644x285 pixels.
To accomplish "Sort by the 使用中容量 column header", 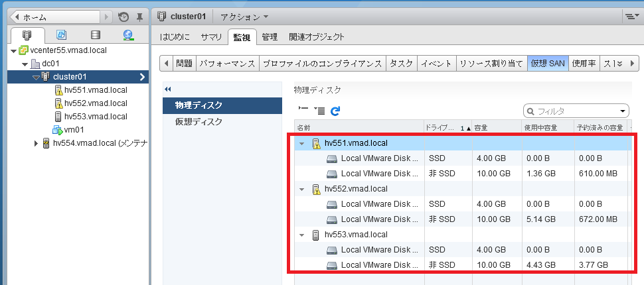I will tap(548, 128).
